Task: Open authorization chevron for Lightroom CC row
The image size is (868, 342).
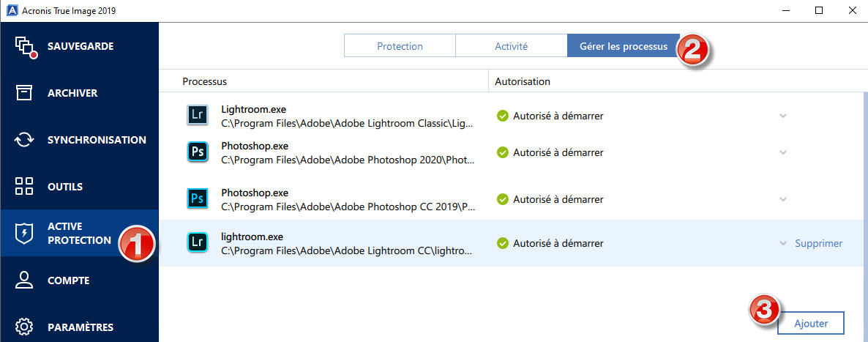Action: [x=783, y=243]
